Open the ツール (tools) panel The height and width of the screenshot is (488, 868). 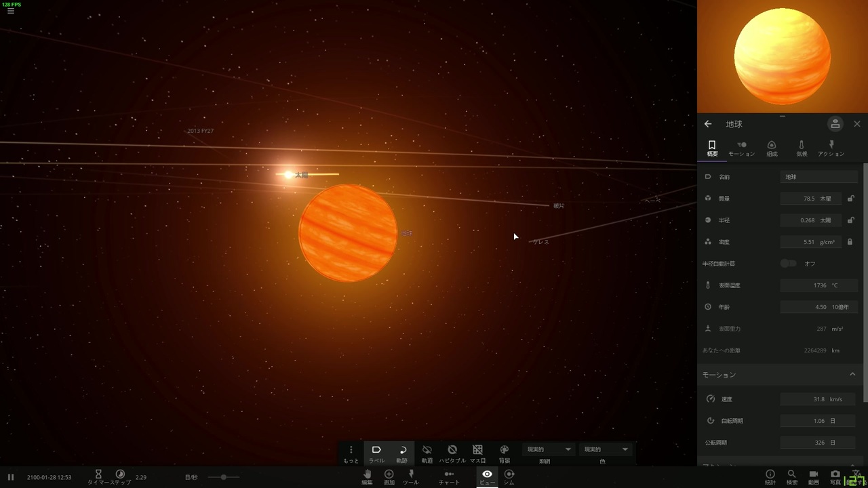click(411, 478)
